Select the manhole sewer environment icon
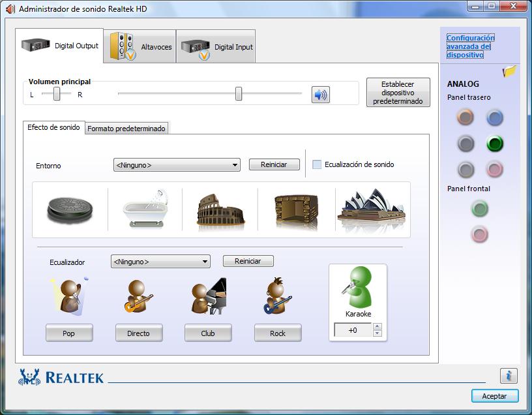The width and height of the screenshot is (532, 415). 70,209
